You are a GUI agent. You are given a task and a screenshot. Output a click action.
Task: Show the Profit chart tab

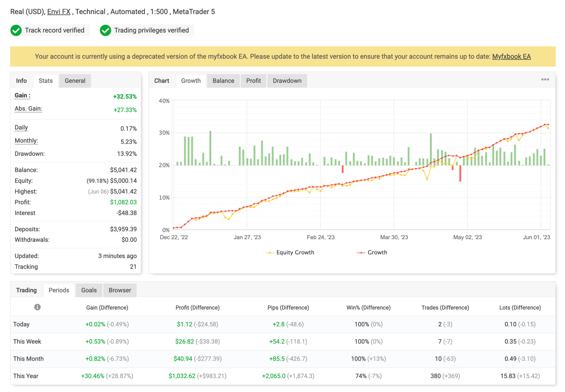[253, 81]
